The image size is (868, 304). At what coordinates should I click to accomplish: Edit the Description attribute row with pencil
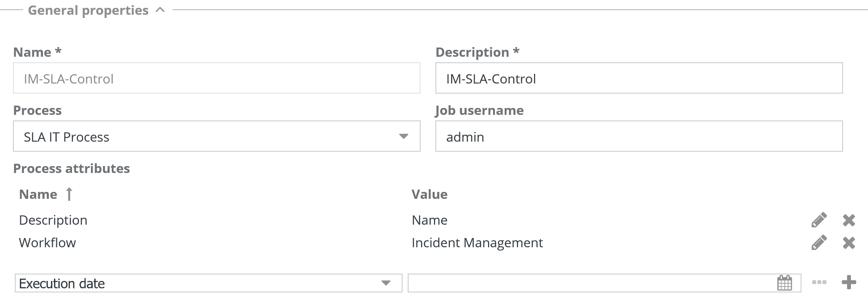[x=819, y=220]
